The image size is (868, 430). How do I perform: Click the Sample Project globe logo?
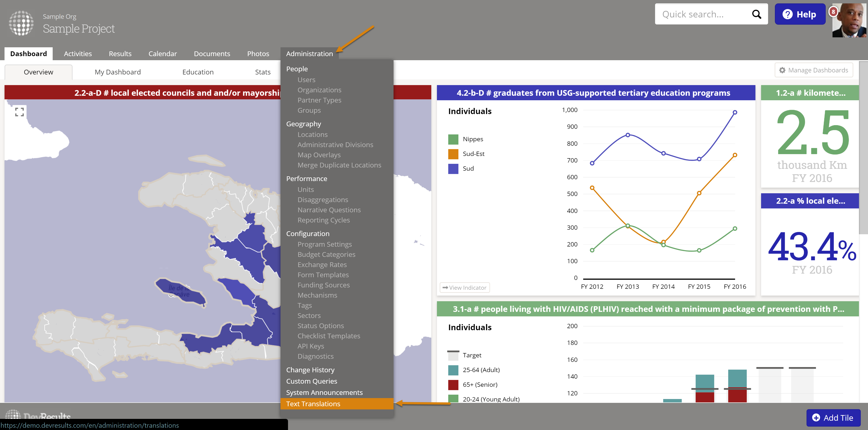(21, 23)
